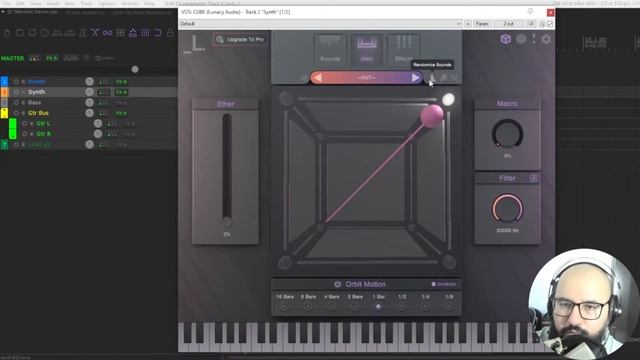The height and width of the screenshot is (360, 640).
Task: Select the 8 Bars orbit rate
Action: pyautogui.click(x=308, y=306)
